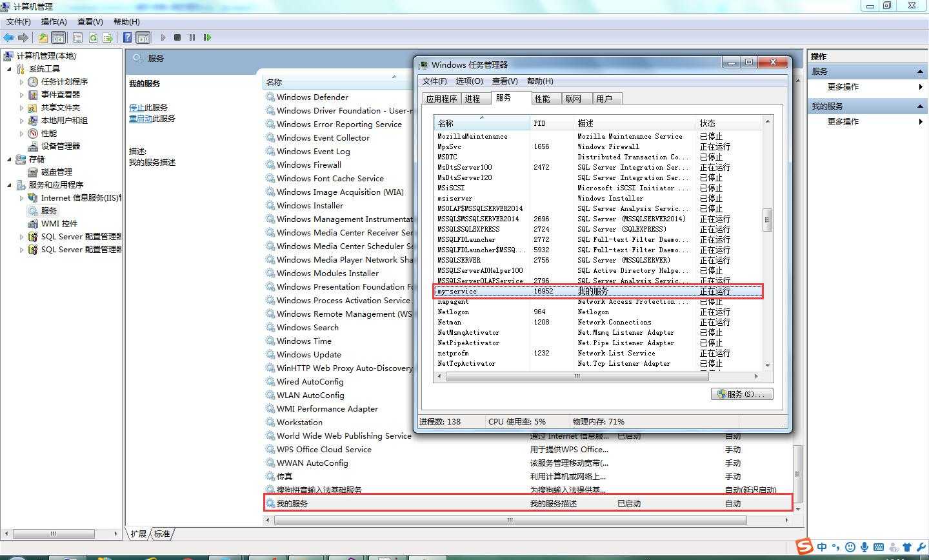
Task: Open the 文件(F) menu in Computer Management
Action: (x=19, y=21)
